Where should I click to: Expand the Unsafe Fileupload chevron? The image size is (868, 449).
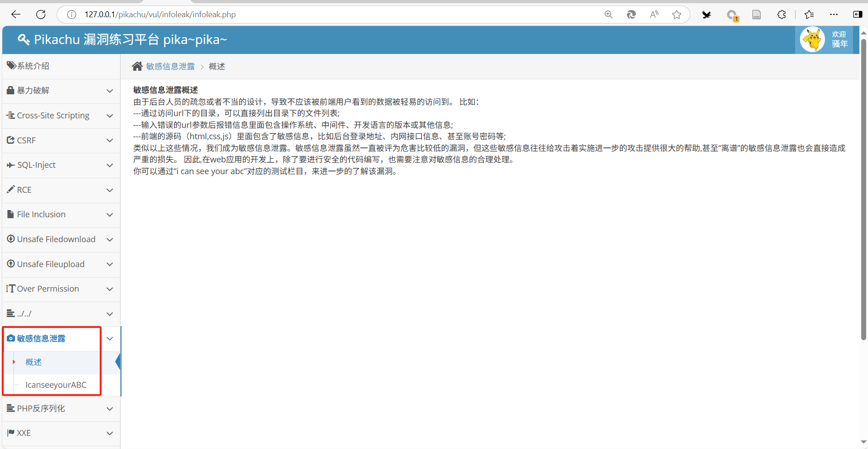(110, 264)
